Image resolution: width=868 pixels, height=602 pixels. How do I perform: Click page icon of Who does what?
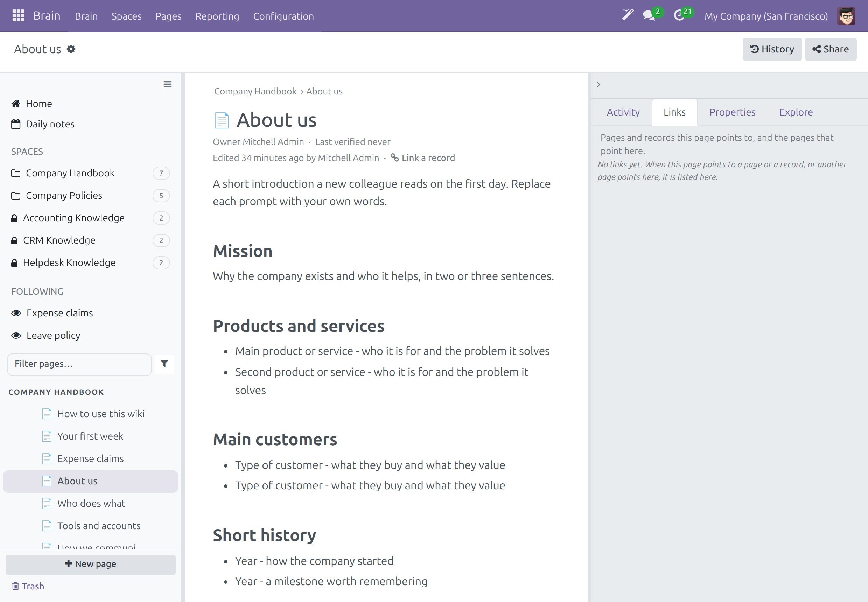47,504
